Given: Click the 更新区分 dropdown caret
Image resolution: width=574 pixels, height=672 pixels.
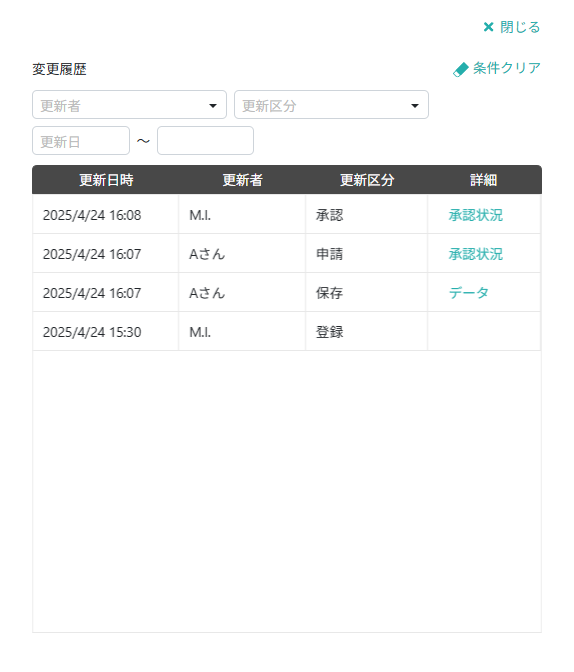Looking at the screenshot, I should 415,106.
